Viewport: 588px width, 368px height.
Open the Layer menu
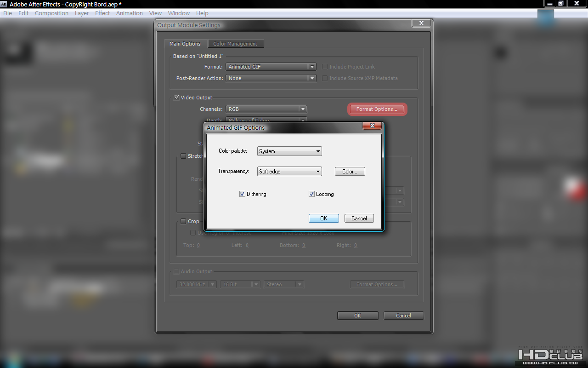pyautogui.click(x=82, y=13)
